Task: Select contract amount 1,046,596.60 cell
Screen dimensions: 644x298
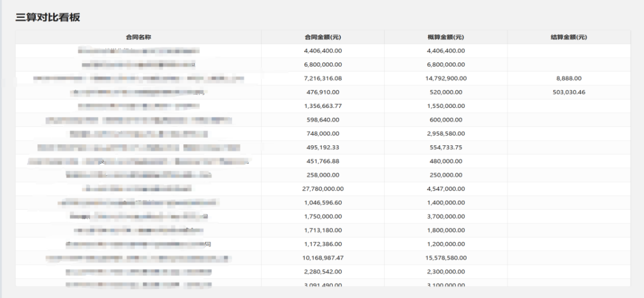Action: [323, 203]
